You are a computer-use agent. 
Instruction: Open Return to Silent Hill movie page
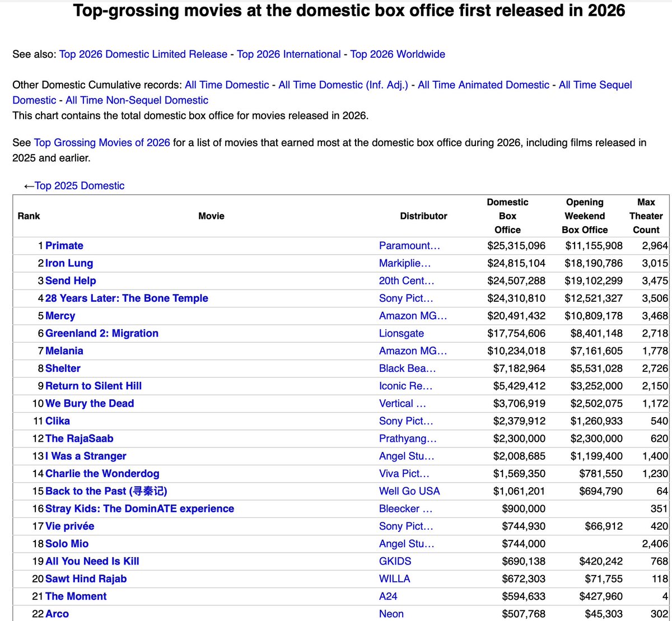tap(94, 386)
